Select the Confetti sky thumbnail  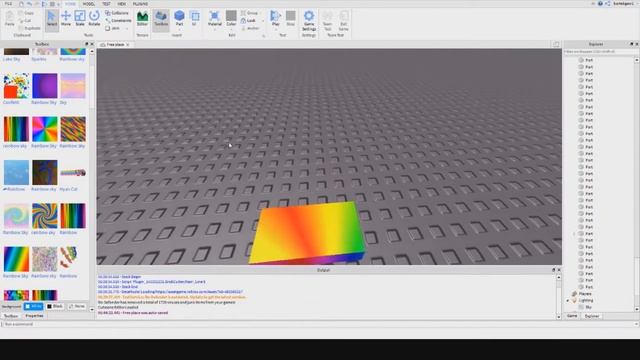tap(16, 86)
